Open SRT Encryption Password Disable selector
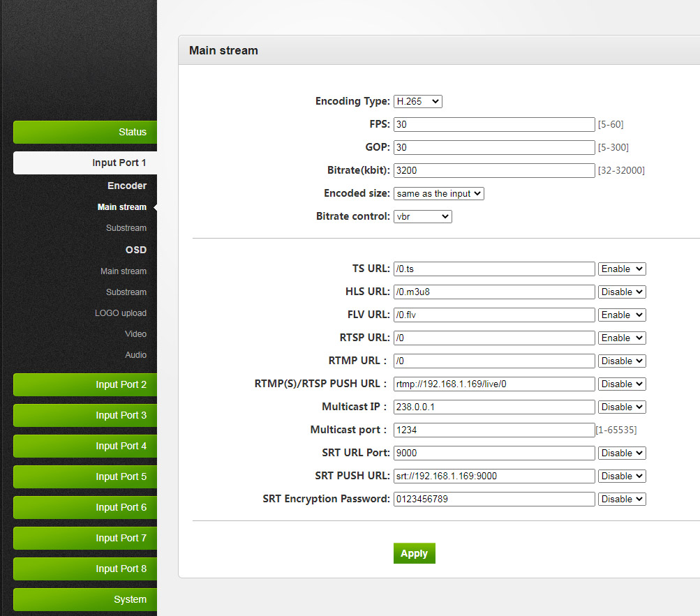Viewport: 700px width, 616px height. tap(621, 499)
